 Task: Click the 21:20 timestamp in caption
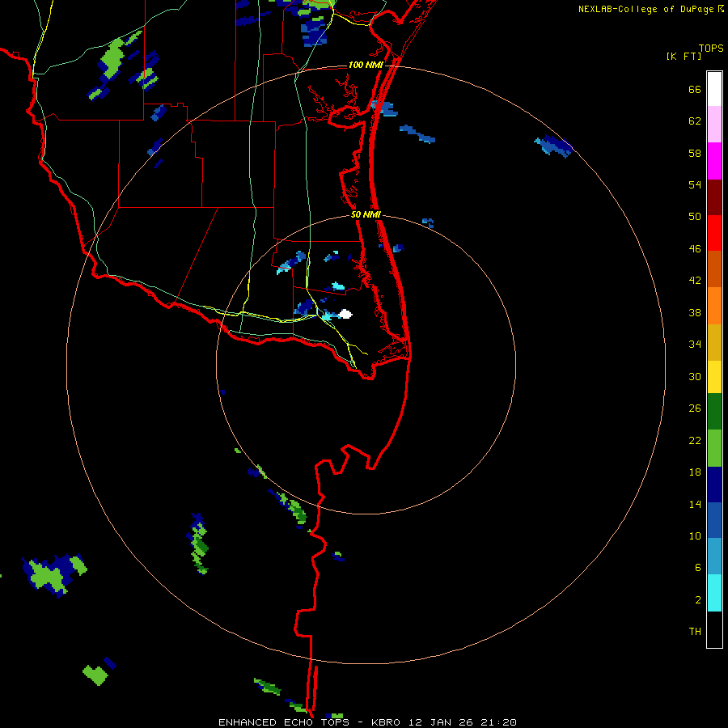(498, 722)
